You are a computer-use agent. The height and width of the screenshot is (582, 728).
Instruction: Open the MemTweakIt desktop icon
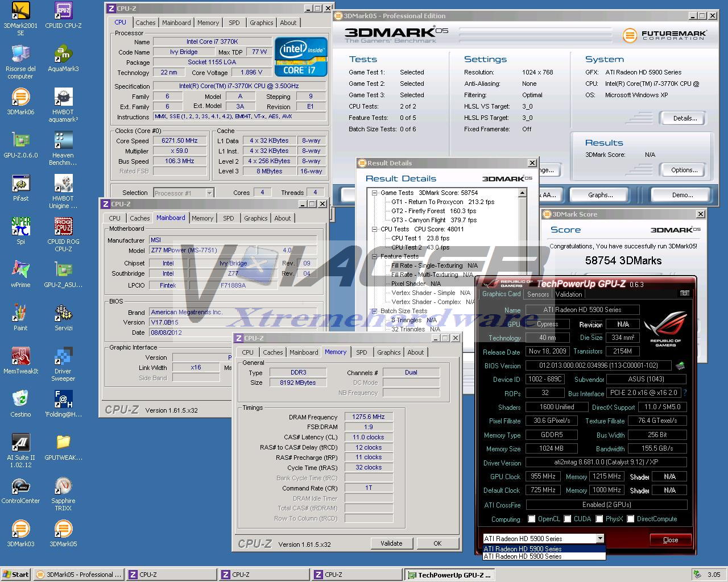[20, 357]
